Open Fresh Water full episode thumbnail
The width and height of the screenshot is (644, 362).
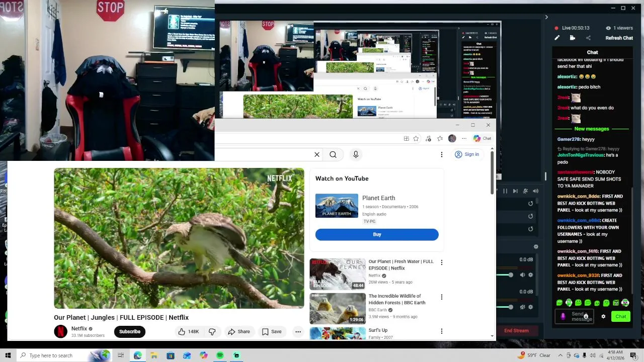point(338,274)
